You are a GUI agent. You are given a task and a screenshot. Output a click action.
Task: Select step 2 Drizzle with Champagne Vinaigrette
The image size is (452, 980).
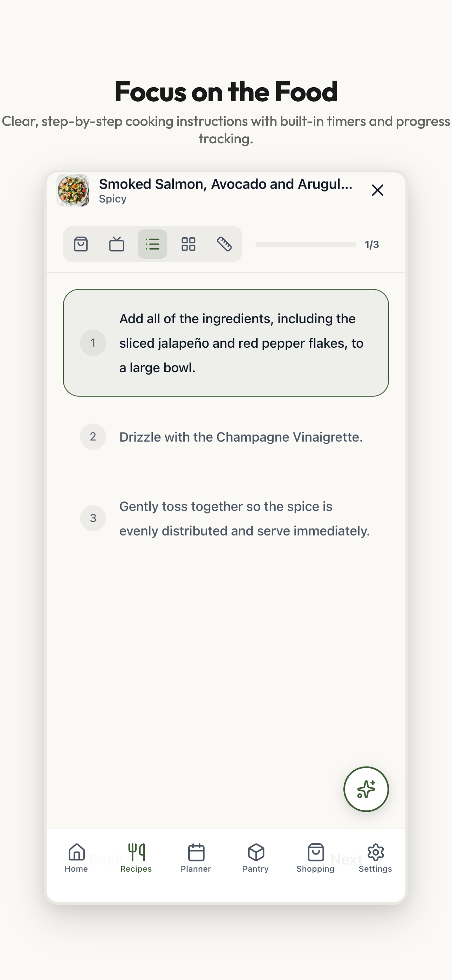click(241, 437)
